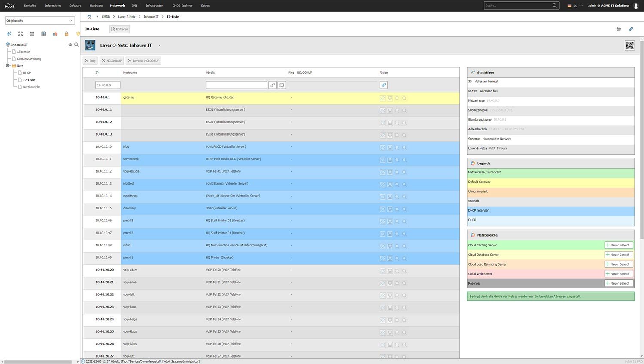Open the calendar icon in the sidebar toolbar
This screenshot has width=644, height=364.
coord(32,33)
